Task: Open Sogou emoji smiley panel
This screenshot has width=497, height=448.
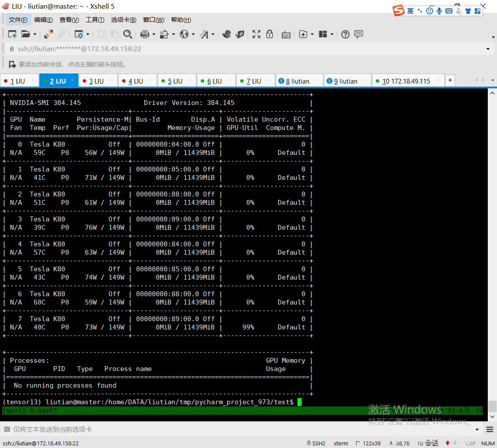Action: tap(430, 11)
